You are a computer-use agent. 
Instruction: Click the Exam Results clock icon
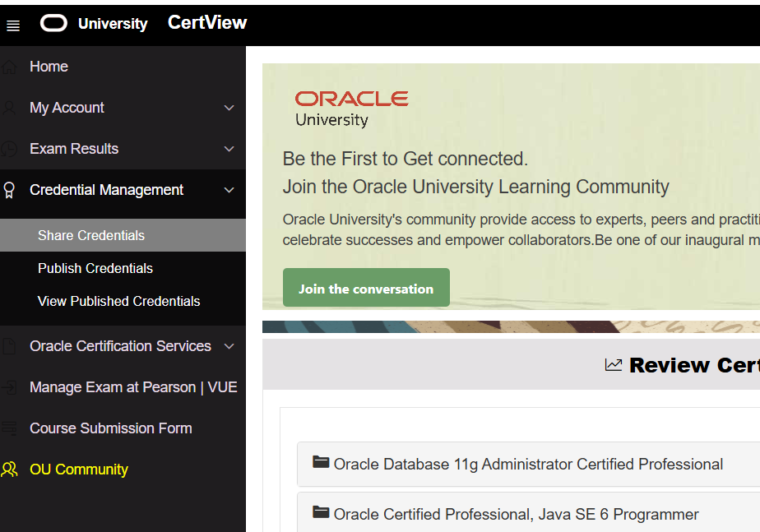click(9, 149)
